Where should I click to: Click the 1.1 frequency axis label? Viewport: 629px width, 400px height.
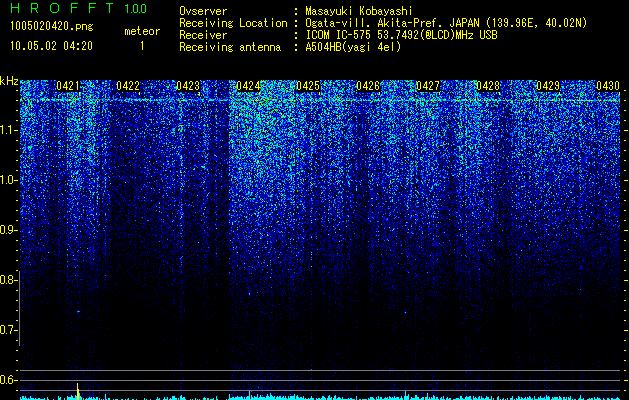coord(8,131)
